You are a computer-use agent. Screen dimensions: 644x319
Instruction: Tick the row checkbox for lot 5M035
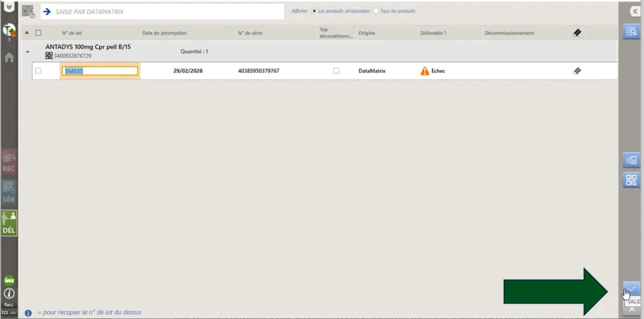pyautogui.click(x=38, y=71)
